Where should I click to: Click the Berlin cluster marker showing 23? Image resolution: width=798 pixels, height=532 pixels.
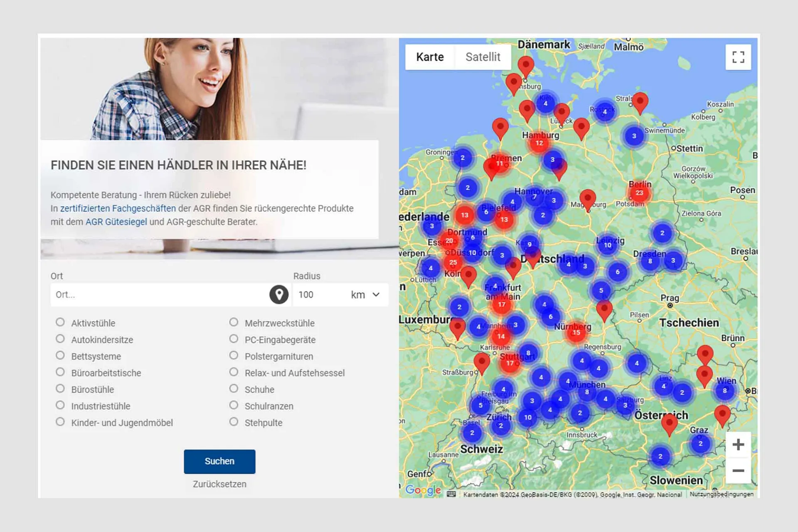pyautogui.click(x=639, y=193)
